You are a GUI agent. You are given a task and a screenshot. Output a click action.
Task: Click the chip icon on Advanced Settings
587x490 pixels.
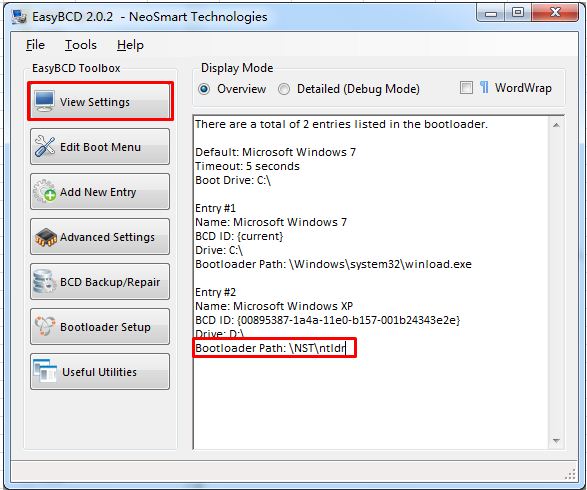click(x=45, y=237)
